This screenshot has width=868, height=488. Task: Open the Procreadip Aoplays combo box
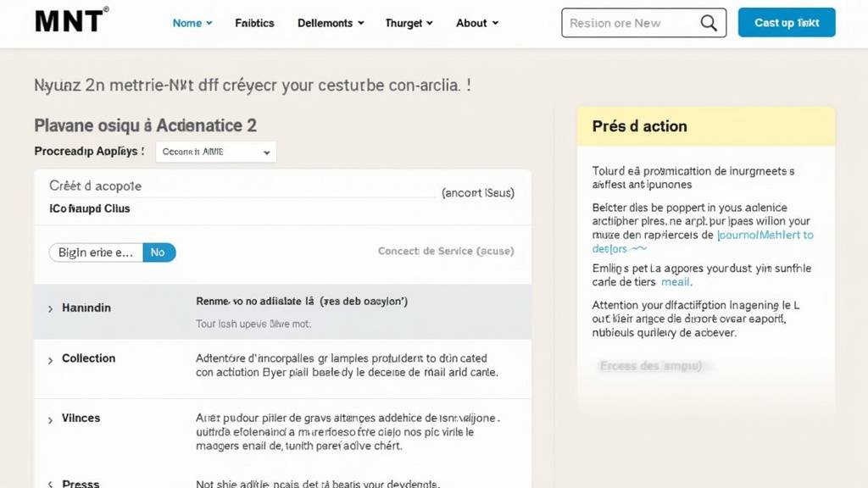coord(216,152)
